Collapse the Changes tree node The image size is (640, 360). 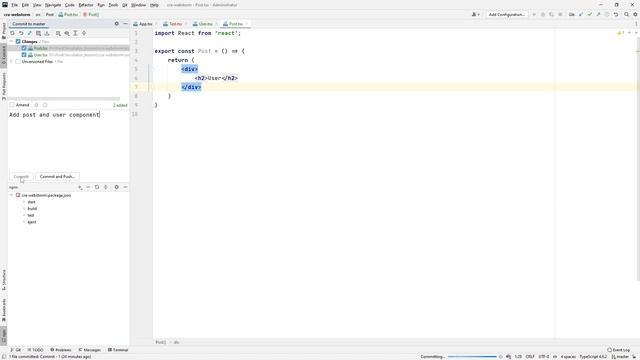click(11, 42)
